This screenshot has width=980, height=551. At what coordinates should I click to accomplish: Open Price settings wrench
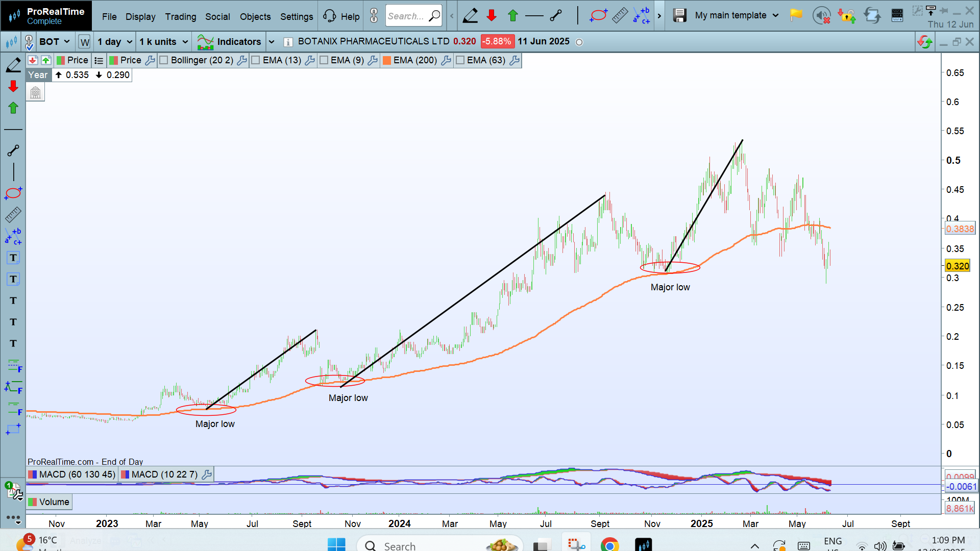tap(150, 60)
